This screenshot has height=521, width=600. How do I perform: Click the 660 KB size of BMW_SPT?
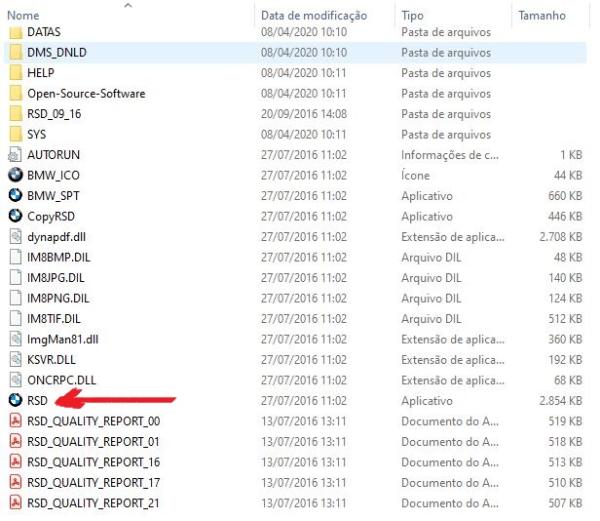[x=565, y=196]
